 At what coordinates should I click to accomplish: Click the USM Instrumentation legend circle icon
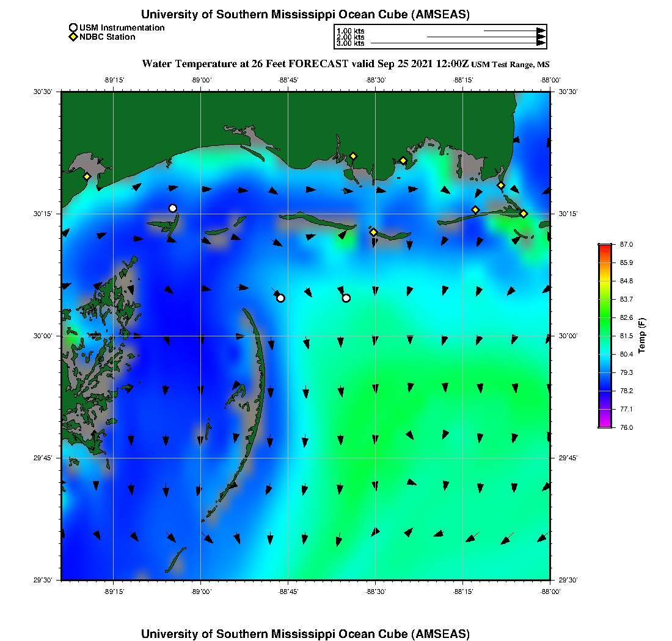pyautogui.click(x=73, y=27)
